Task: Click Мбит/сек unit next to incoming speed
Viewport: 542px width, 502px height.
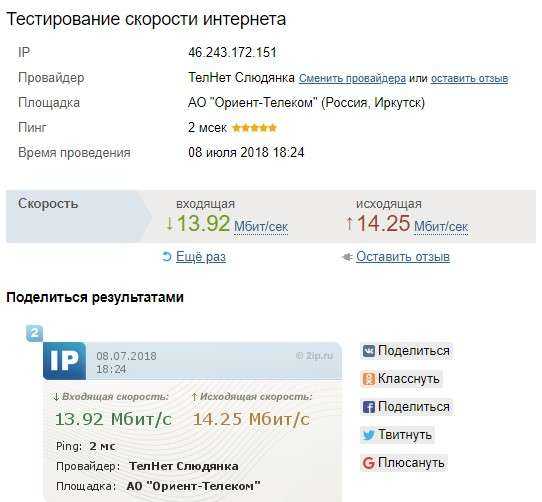Action: [x=261, y=227]
